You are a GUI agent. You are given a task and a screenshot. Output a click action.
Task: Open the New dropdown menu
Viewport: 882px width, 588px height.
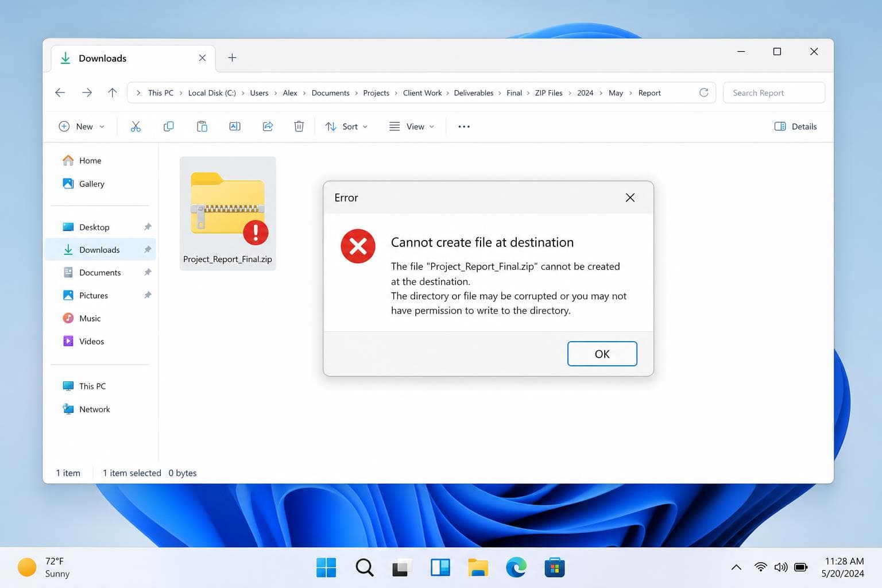point(82,126)
